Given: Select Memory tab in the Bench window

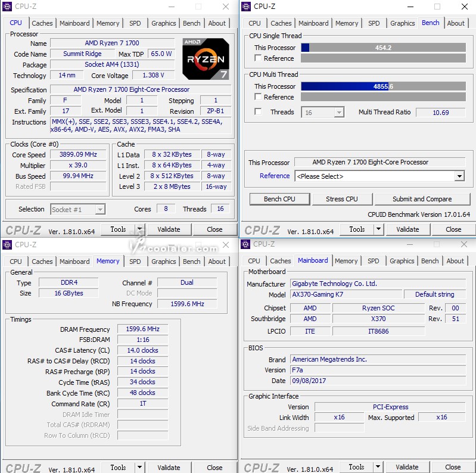Looking at the screenshot, I should coord(347,23).
